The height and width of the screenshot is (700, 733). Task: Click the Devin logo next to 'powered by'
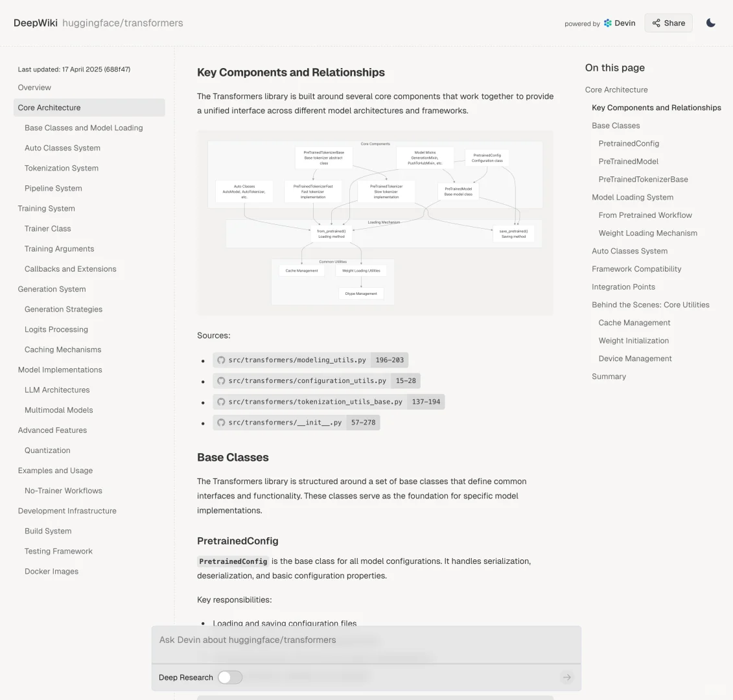[x=607, y=22]
